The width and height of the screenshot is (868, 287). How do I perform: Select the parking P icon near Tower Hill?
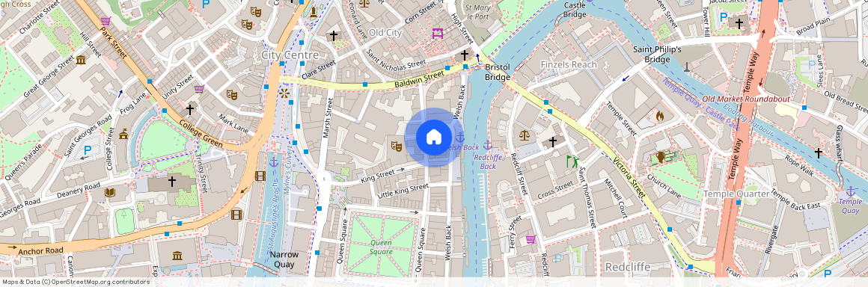(x=723, y=17)
